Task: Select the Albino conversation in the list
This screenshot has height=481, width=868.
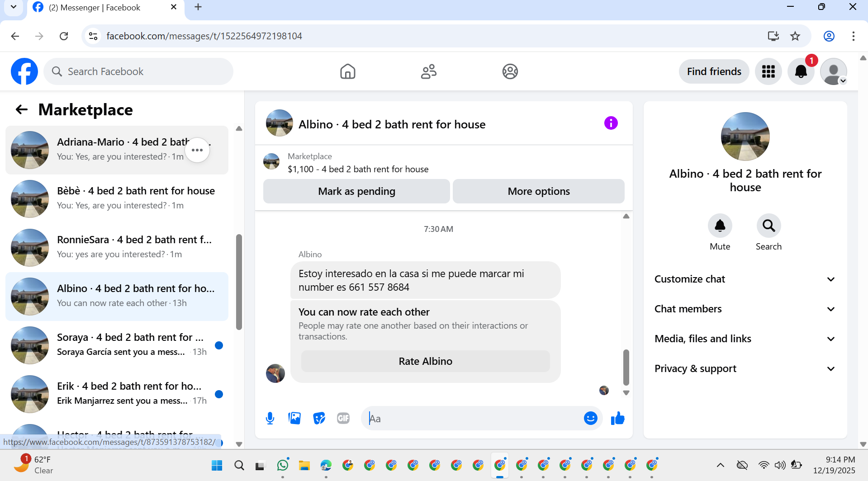Action: 117,297
